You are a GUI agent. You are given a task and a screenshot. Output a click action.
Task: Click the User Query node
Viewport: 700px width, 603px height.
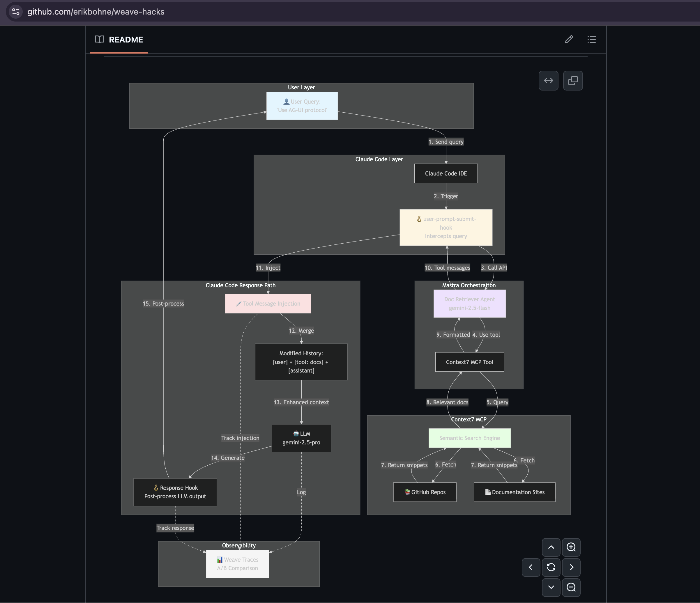[302, 106]
